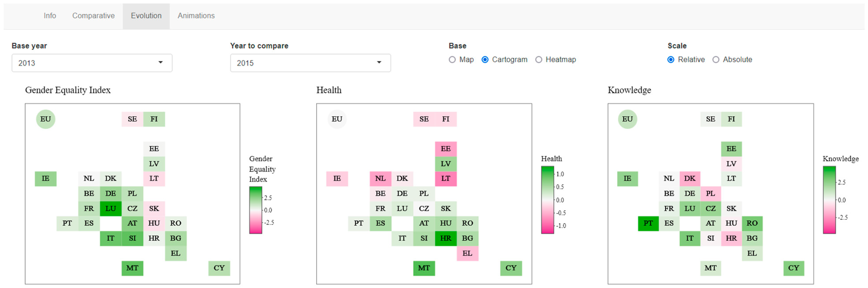Open the Year to compare dropdown
This screenshot has width=868, height=288.
(310, 63)
